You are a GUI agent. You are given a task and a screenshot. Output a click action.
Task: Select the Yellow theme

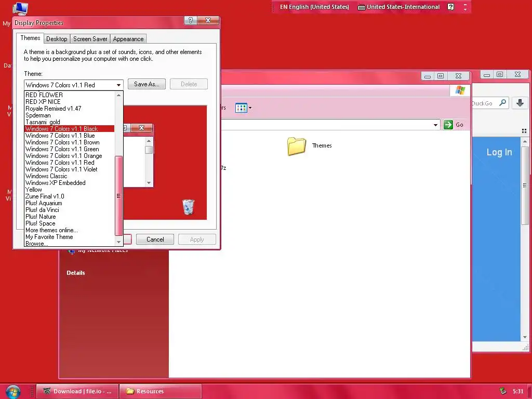69,190
